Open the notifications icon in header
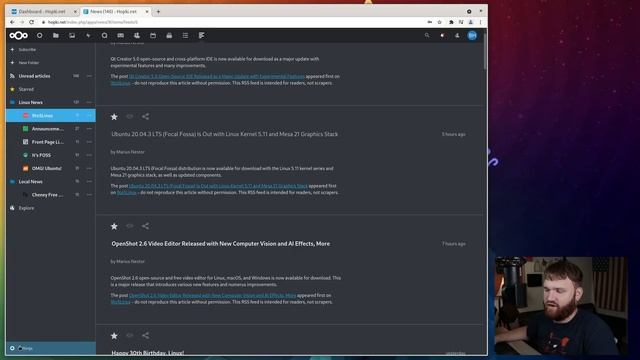This screenshot has width=640, height=360. point(442,36)
